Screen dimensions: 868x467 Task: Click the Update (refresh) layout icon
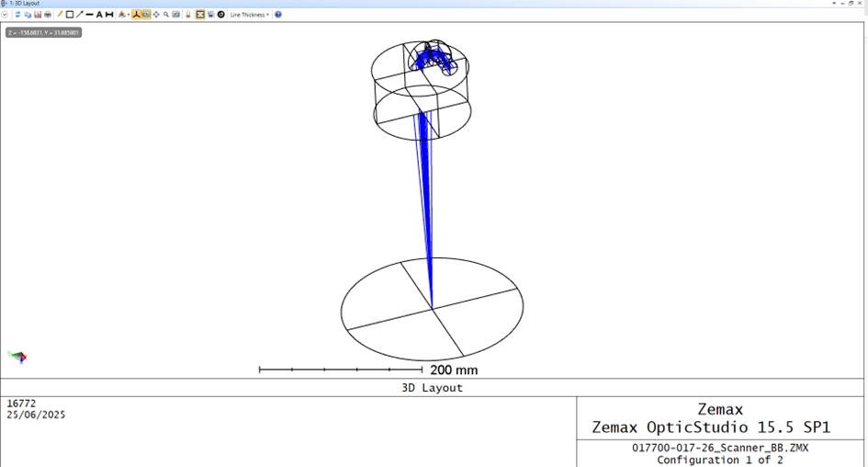click(17, 15)
